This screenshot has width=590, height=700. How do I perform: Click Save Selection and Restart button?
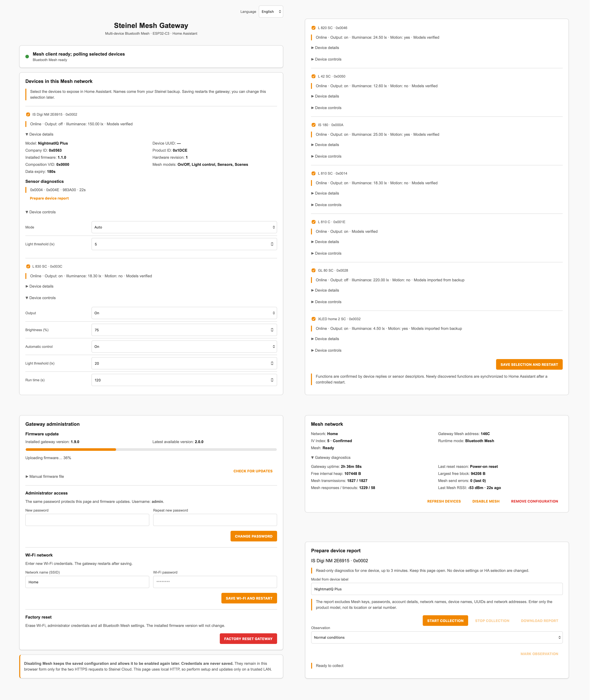[x=529, y=365]
